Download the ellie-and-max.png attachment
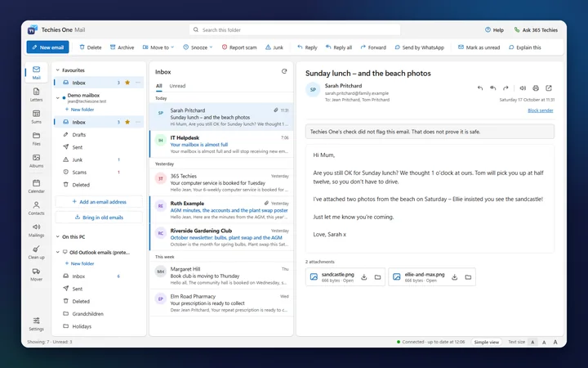This screenshot has height=368, width=588. (455, 277)
